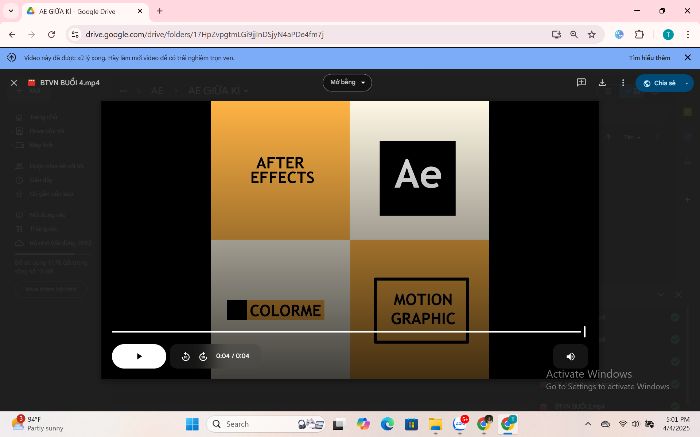Viewport: 700px width, 437px height.
Task: Open the Windows Start menu
Action: pyautogui.click(x=192, y=424)
